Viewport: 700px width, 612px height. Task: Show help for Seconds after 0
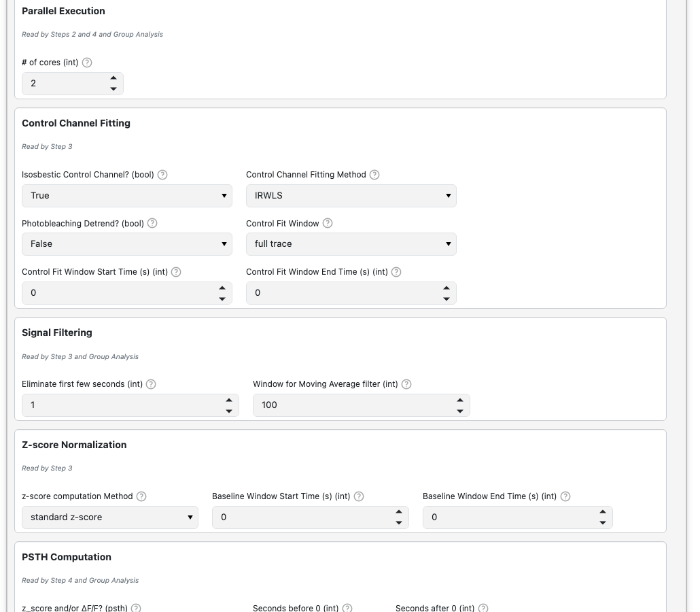483,608
